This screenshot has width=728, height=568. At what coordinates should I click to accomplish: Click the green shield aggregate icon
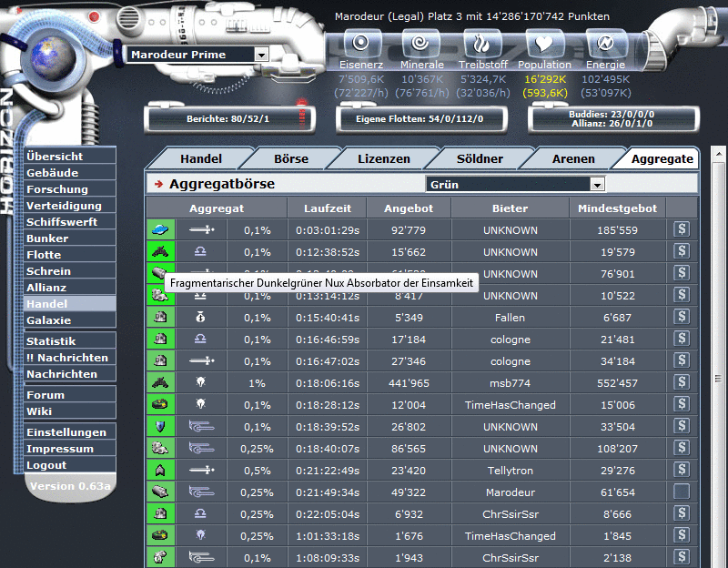point(160,426)
